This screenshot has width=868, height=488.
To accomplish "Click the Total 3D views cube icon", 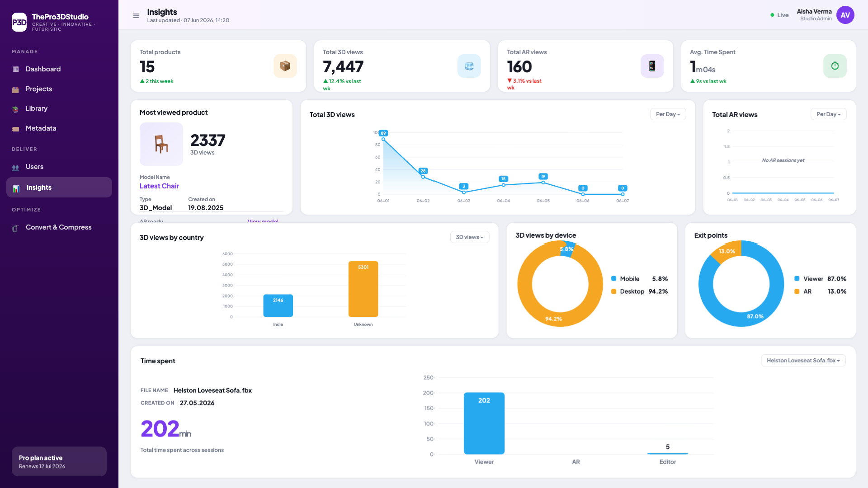I will coord(469,66).
